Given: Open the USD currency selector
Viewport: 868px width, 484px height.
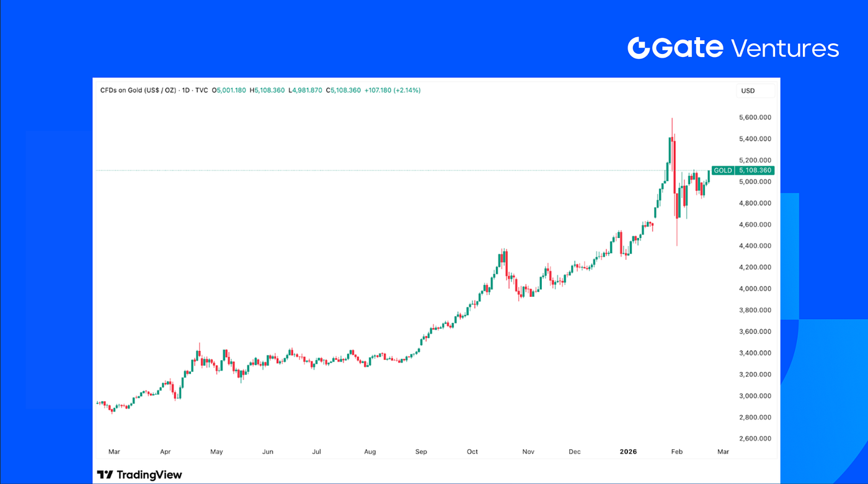Looking at the screenshot, I should click(756, 90).
